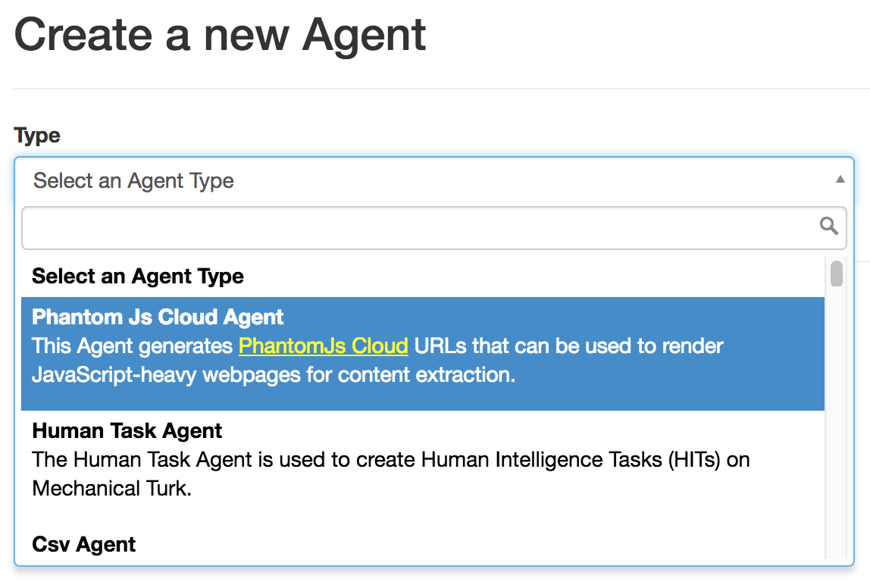The width and height of the screenshot is (870, 588).
Task: Click the Select an Agent Type combo box
Action: 434,180
